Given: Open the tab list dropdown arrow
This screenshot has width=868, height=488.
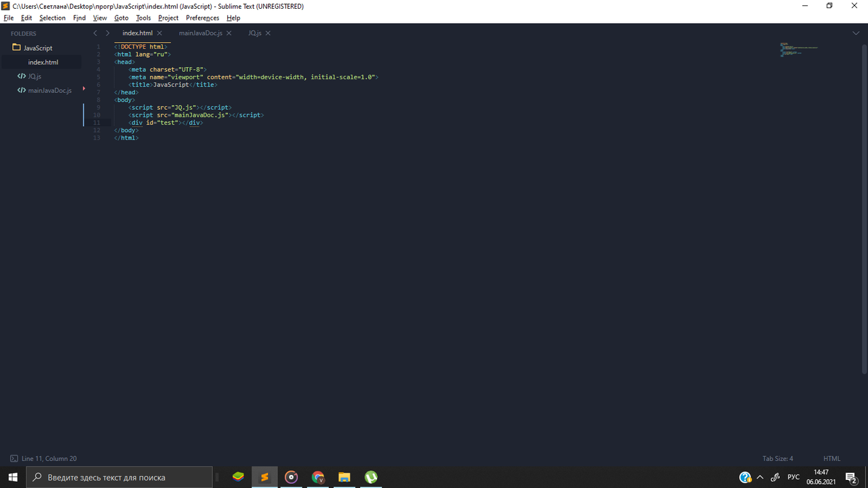Looking at the screenshot, I should click(856, 33).
